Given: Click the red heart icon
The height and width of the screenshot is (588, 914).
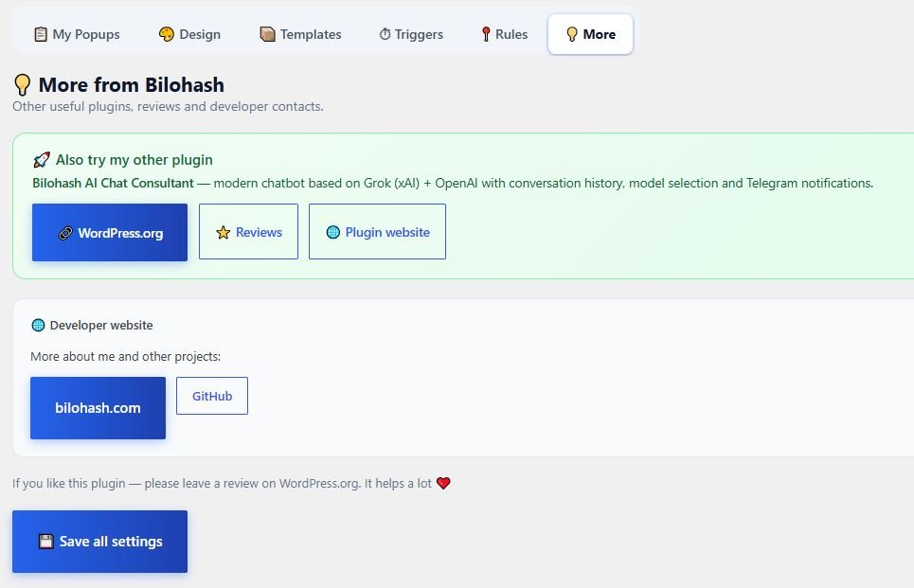Looking at the screenshot, I should click(443, 483).
